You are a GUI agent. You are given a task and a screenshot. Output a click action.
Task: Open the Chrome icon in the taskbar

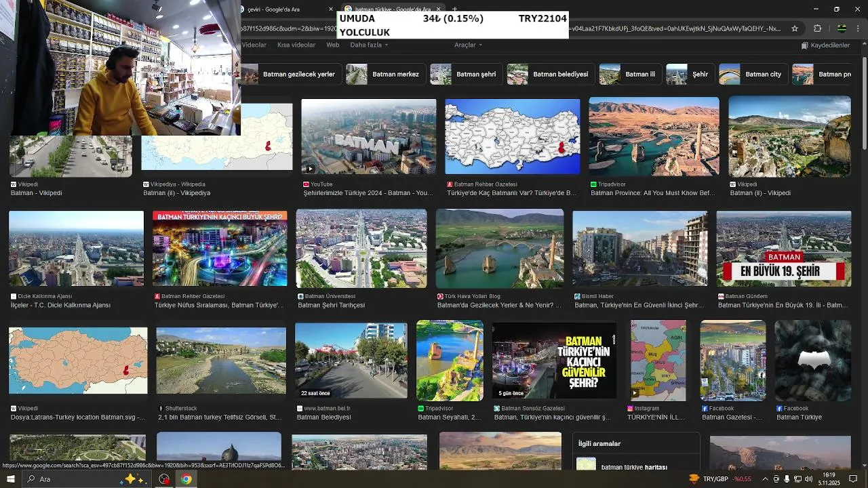(x=186, y=479)
